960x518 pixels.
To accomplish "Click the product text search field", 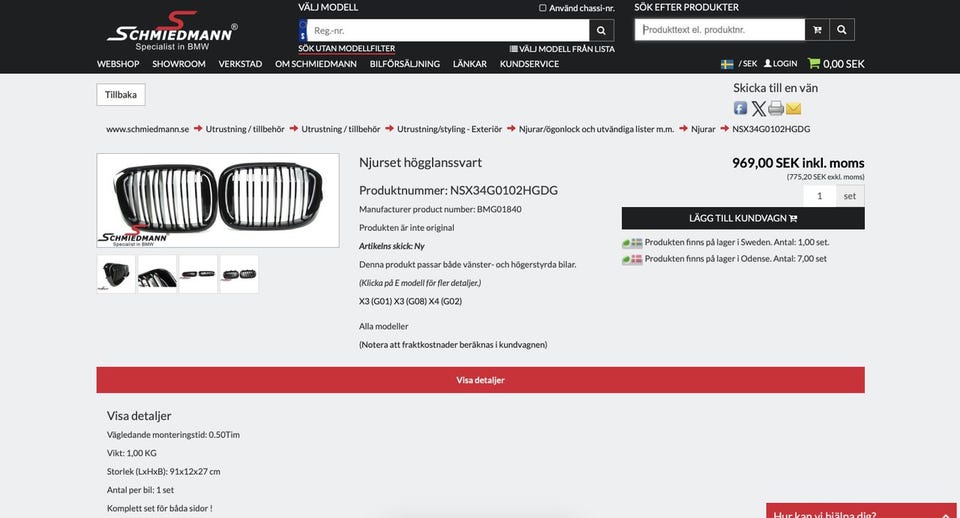I will click(720, 29).
